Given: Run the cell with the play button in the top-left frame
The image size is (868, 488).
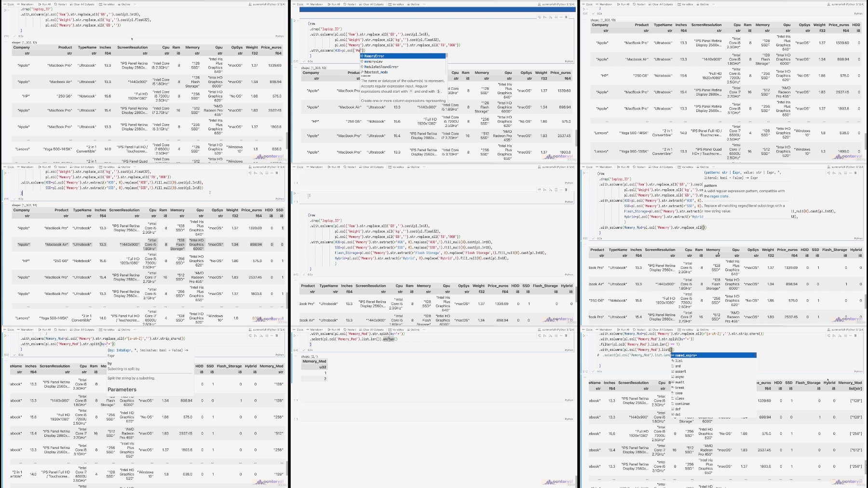Looking at the screenshot, I should tap(5, 10).
